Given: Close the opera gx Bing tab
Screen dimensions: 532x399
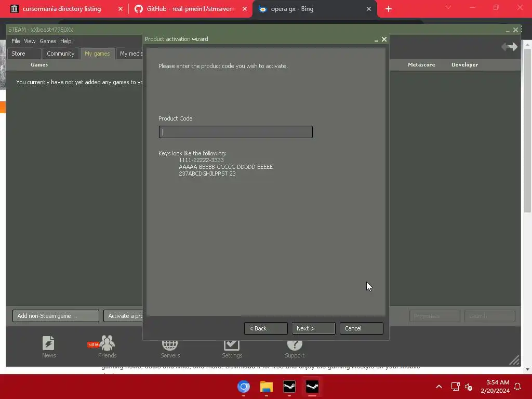Looking at the screenshot, I should coord(368,9).
